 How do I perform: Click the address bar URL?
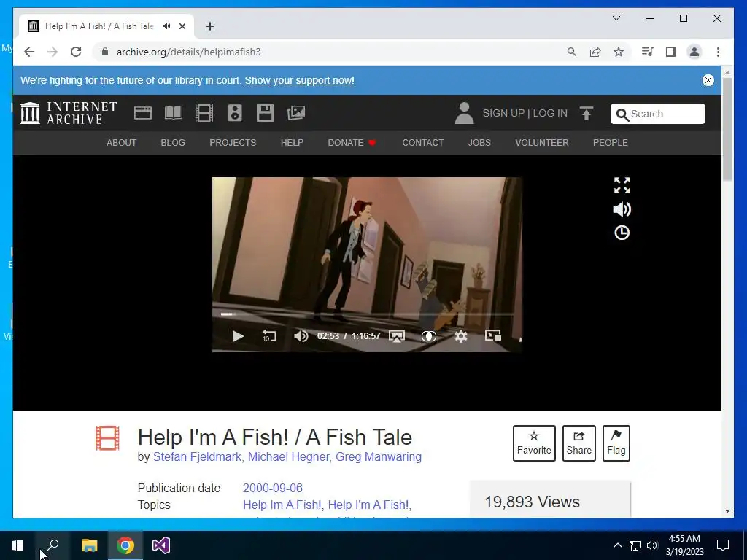[189, 52]
